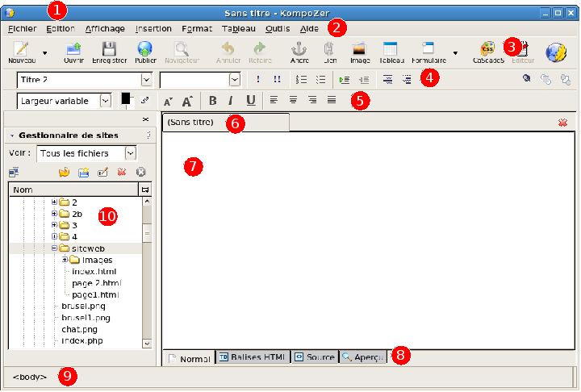Open the empty class selector dropdown
The height and width of the screenshot is (392, 581).
[x=235, y=80]
